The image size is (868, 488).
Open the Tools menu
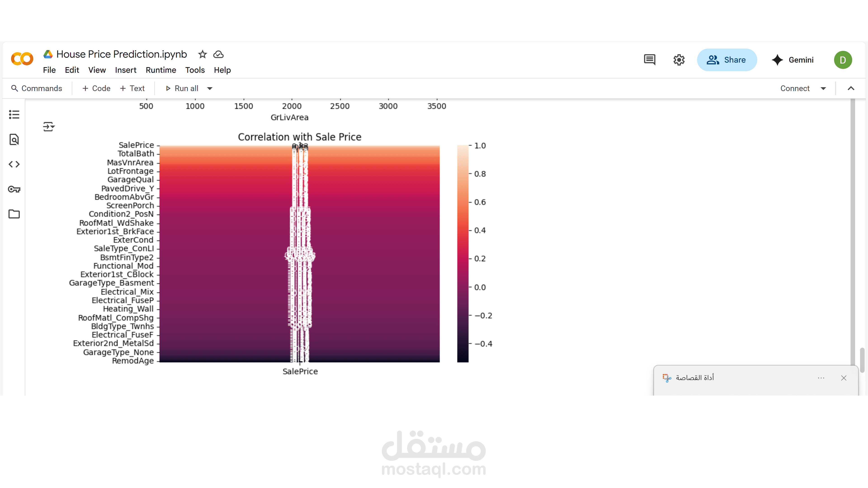click(x=195, y=70)
